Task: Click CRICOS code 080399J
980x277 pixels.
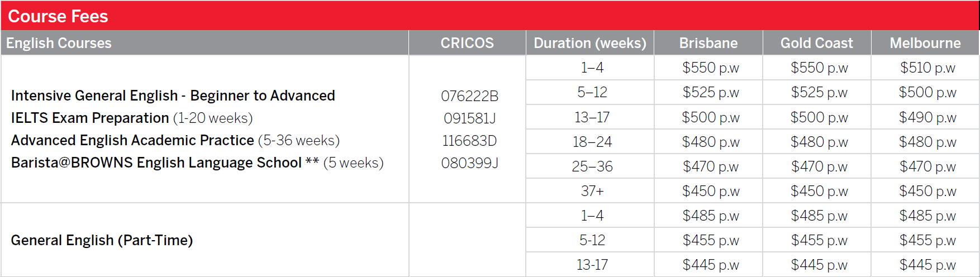Action: click(469, 163)
